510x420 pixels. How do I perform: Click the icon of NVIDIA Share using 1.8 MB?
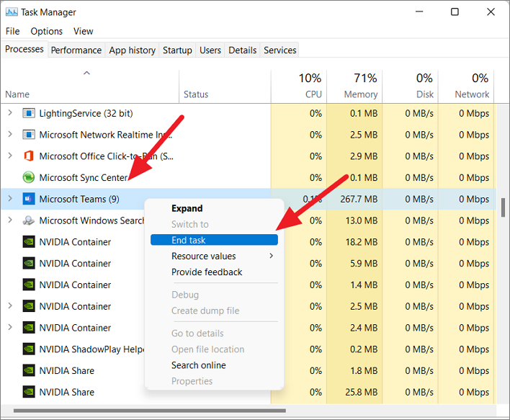point(29,370)
